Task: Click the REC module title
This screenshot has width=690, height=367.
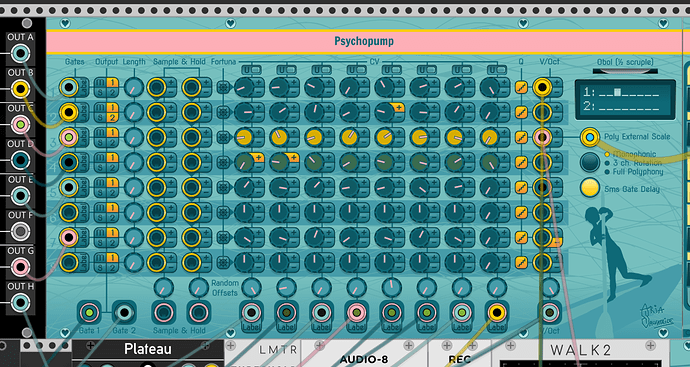Action: pos(460,360)
